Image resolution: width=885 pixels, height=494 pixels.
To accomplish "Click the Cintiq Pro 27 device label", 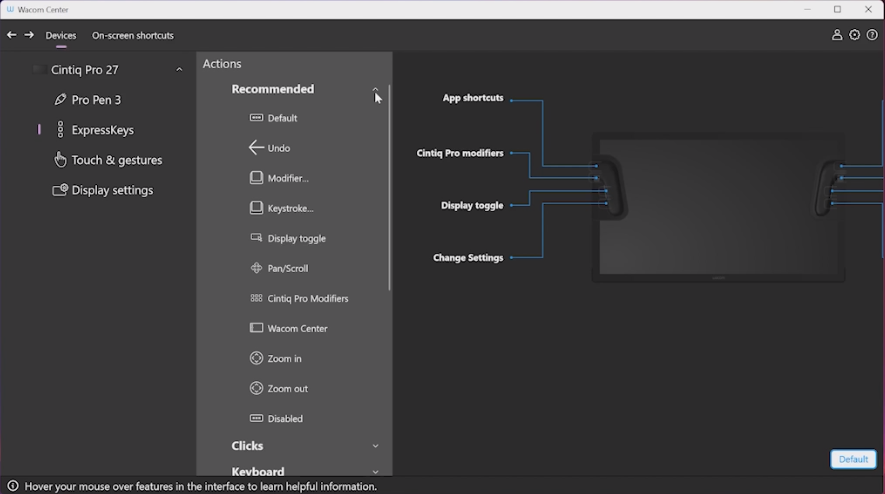I will click(x=85, y=70).
